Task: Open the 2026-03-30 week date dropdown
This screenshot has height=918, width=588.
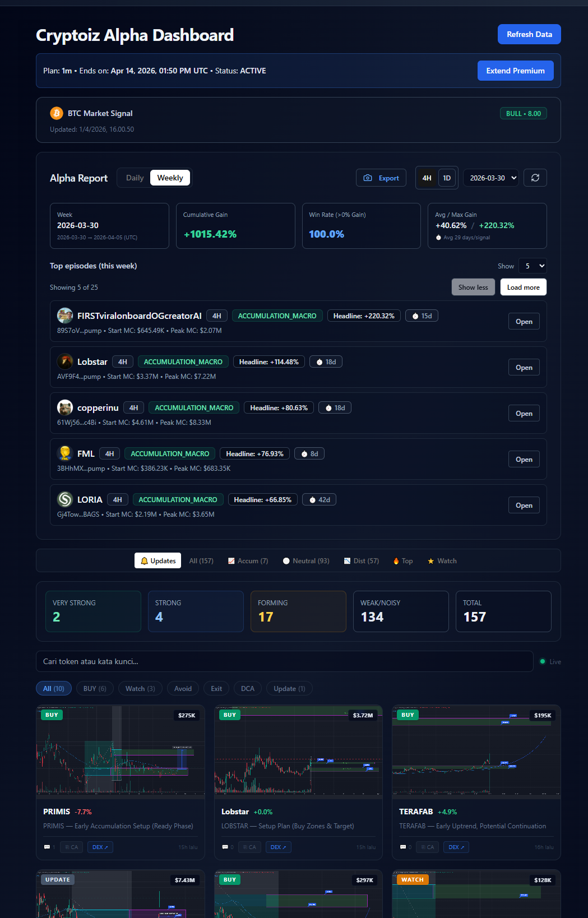Action: (491, 178)
